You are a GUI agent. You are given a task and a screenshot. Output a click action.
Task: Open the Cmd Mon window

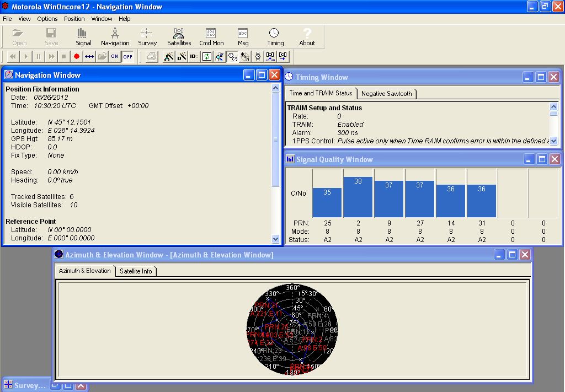[x=211, y=37]
